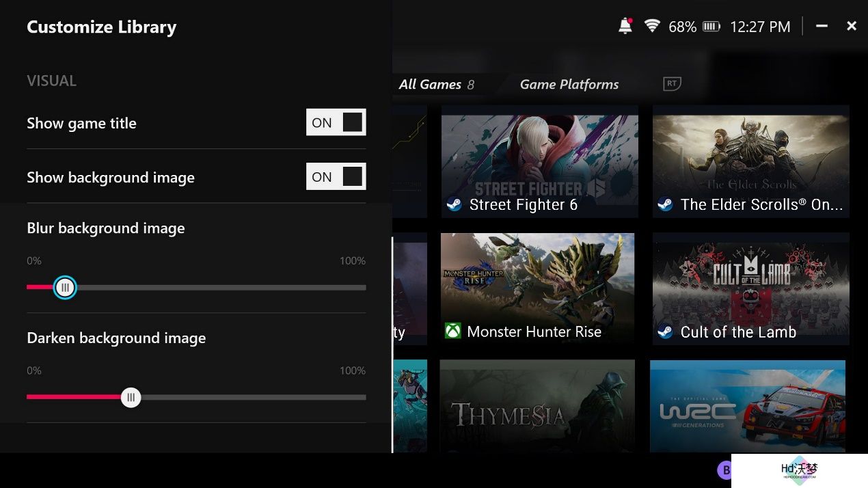Click the Cult of the Lamb title text
The width and height of the screenshot is (868, 488).
738,331
